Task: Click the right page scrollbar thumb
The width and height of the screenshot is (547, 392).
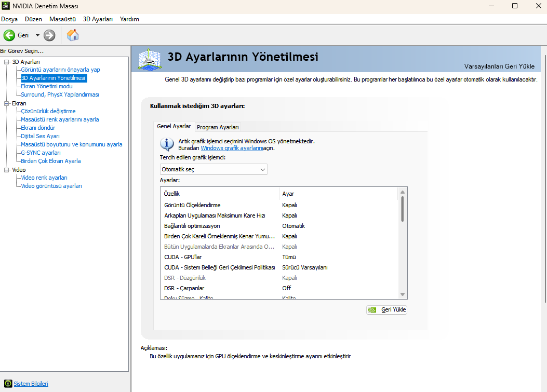Action: [x=545, y=179]
